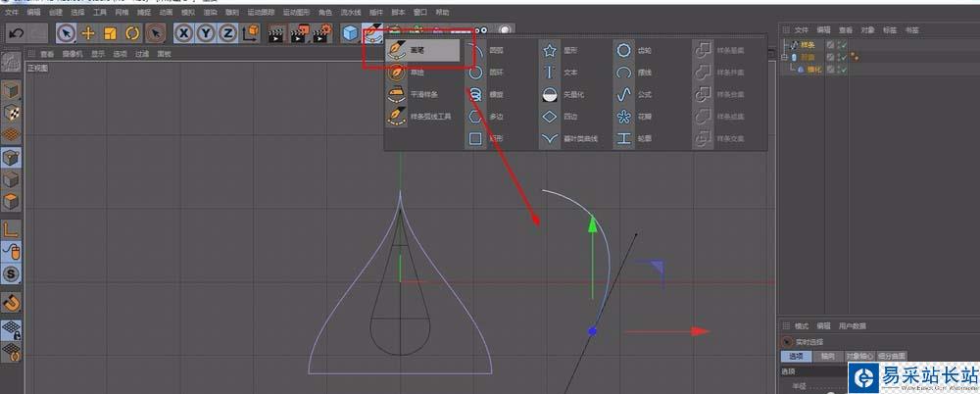Screen dimensions: 980x394
Task: Toggle the Y axis lock
Action: point(206,33)
